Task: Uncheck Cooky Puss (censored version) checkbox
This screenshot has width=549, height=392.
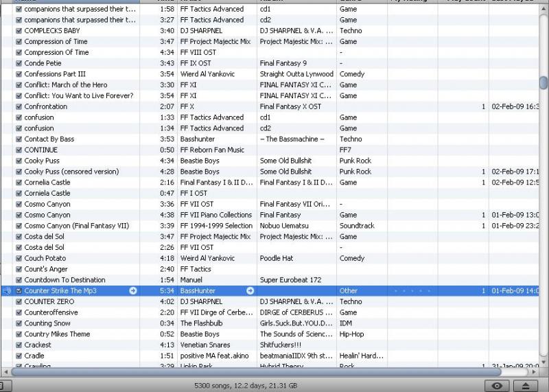Action: coord(19,172)
